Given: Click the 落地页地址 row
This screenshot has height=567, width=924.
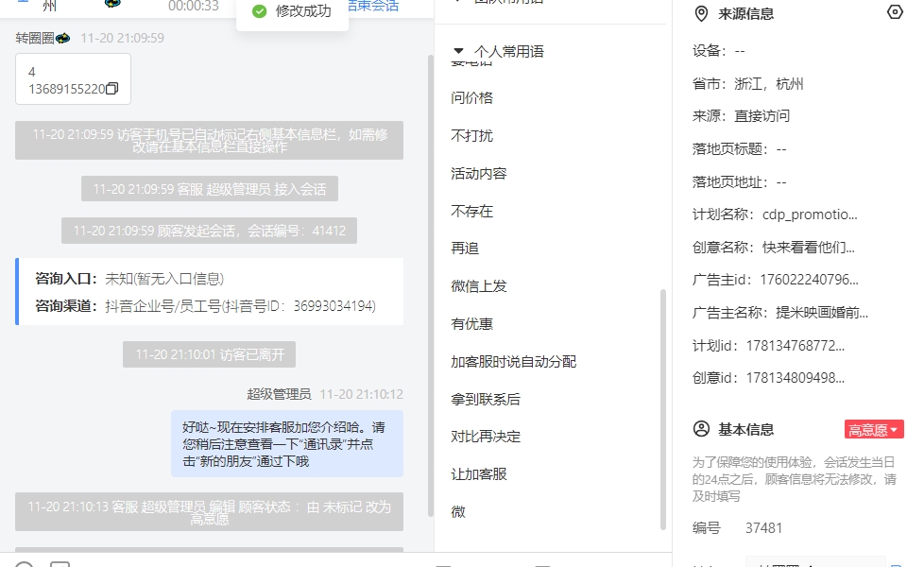Looking at the screenshot, I should pos(740,182).
